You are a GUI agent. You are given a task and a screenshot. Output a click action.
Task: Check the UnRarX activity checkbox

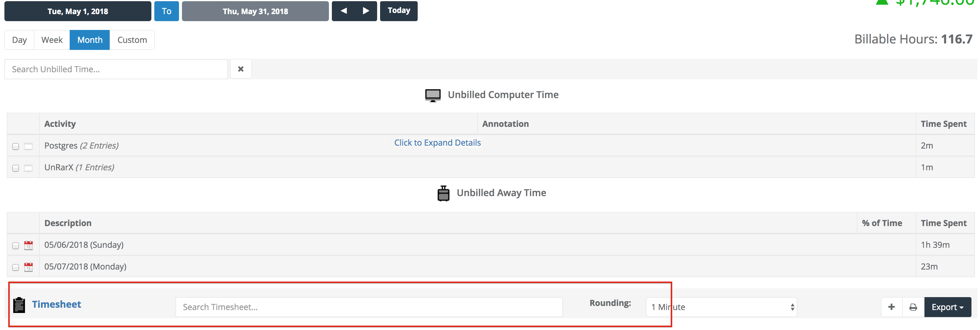(x=16, y=168)
